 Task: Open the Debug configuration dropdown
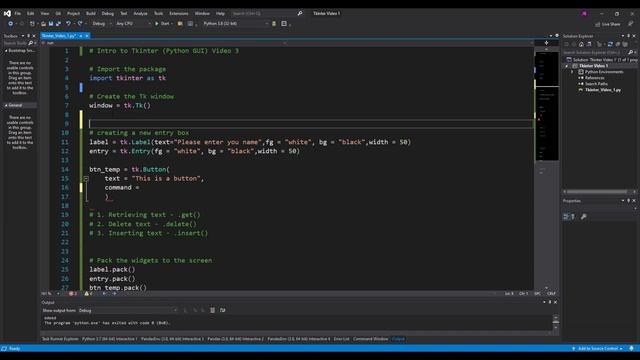101,24
